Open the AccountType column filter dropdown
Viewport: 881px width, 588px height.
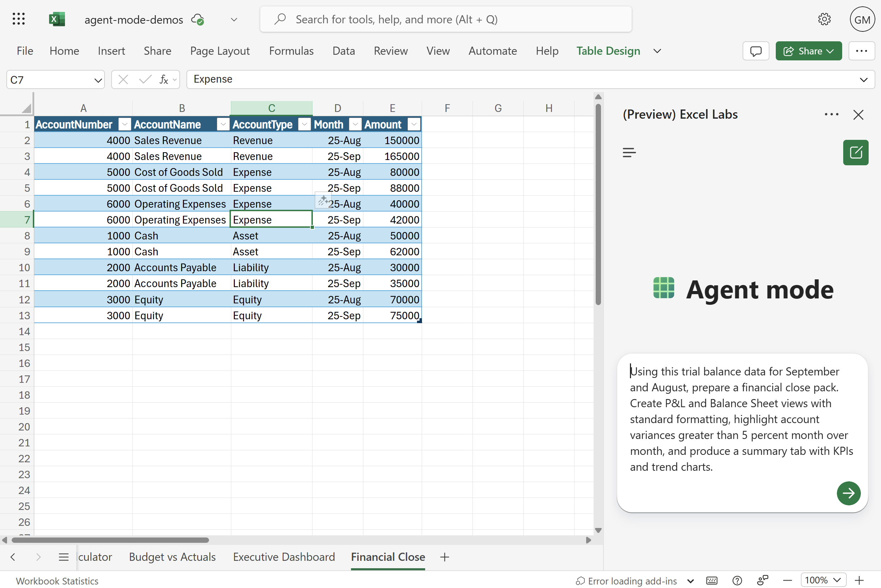point(304,124)
